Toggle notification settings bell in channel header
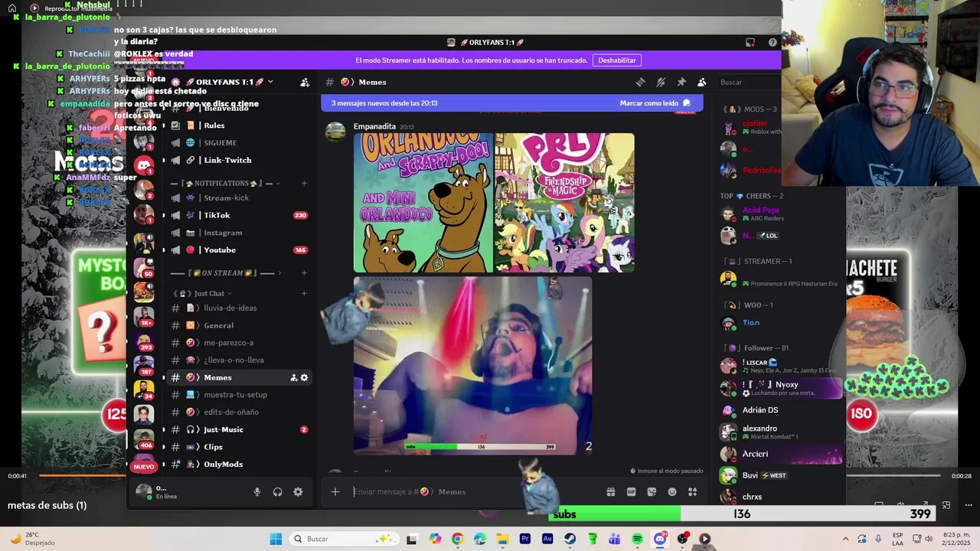Viewport: 980px width, 551px height. coord(661,82)
